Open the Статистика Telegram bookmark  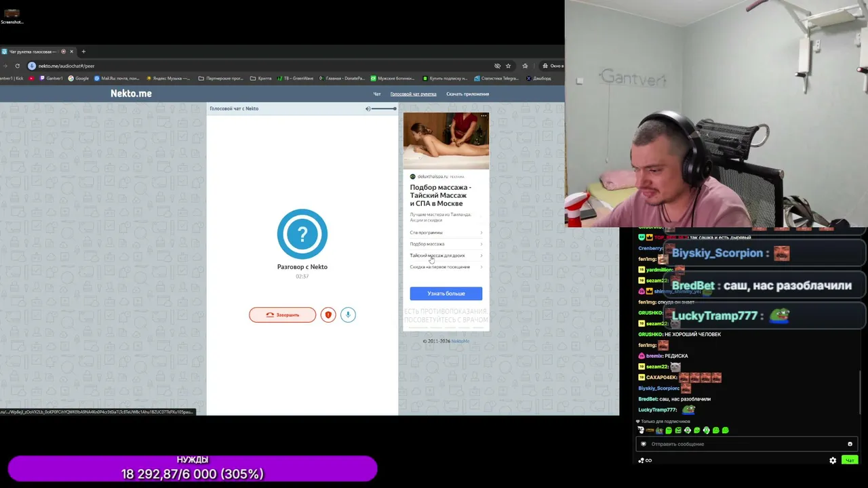[496, 78]
